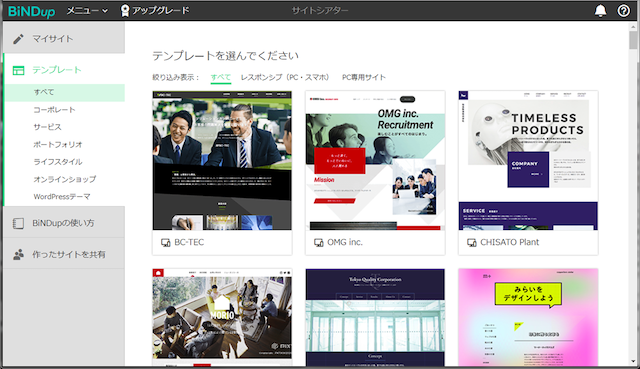Click the BiNDupの使い方 notebook icon

tap(18, 223)
